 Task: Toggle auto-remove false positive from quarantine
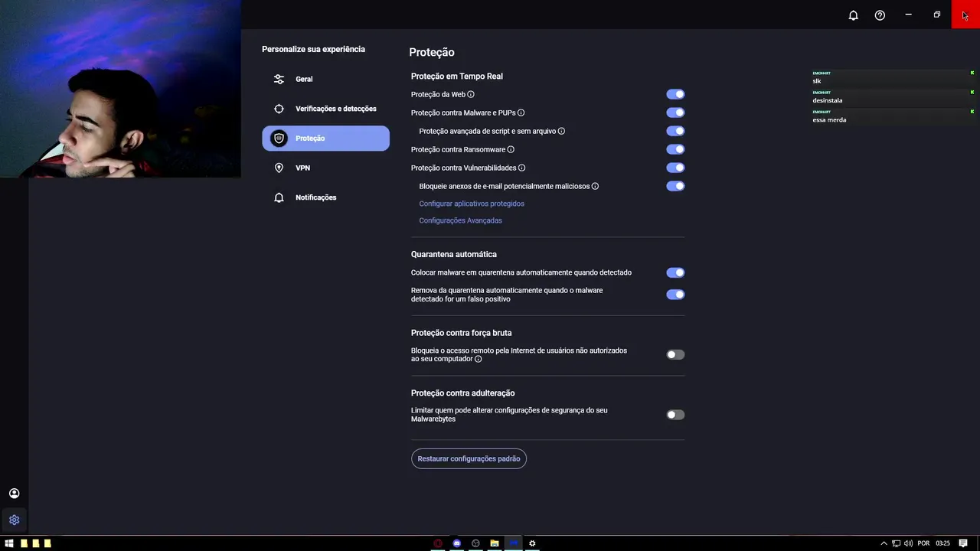coord(675,295)
